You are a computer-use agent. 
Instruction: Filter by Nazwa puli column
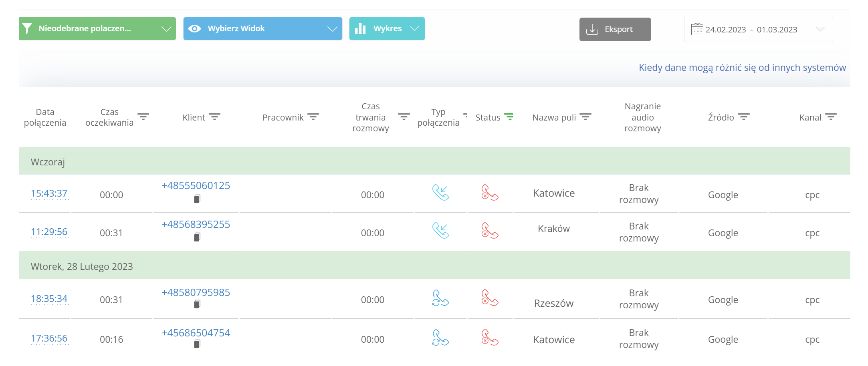(x=585, y=117)
